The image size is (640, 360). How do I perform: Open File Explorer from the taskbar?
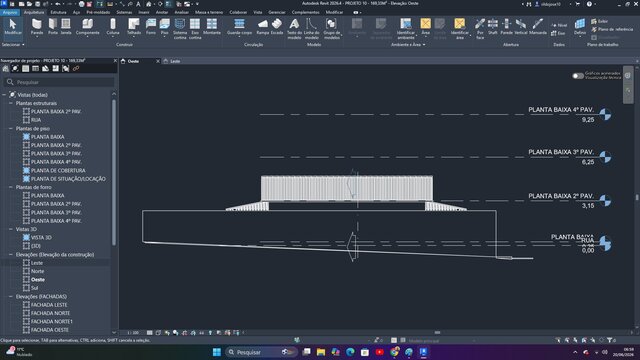pos(321,352)
